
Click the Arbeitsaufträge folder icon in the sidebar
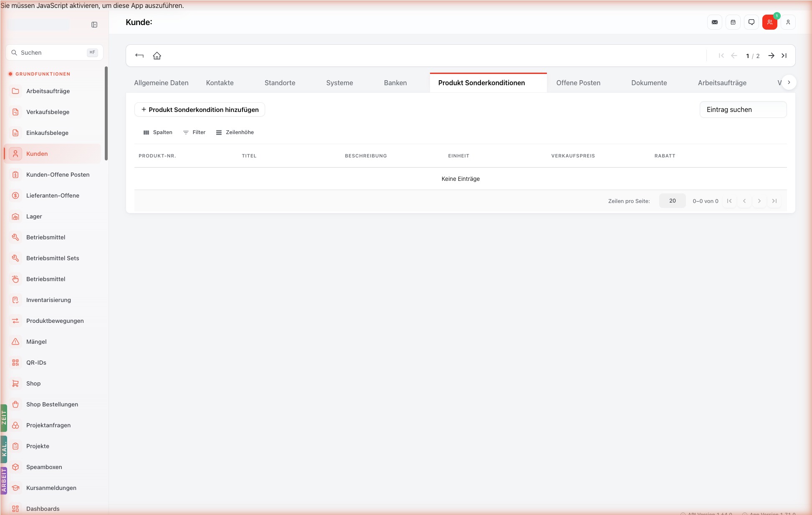(x=15, y=91)
